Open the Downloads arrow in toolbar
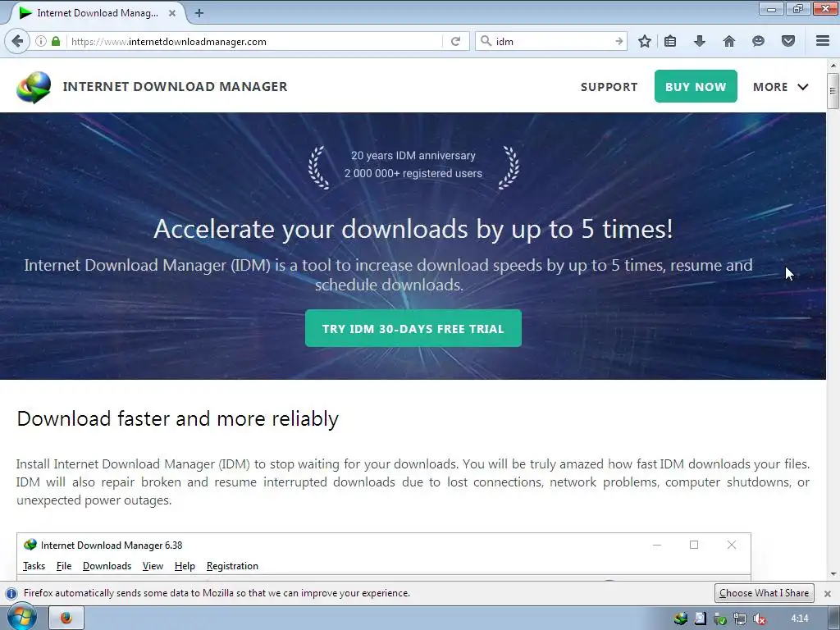The image size is (840, 630). pos(699,41)
